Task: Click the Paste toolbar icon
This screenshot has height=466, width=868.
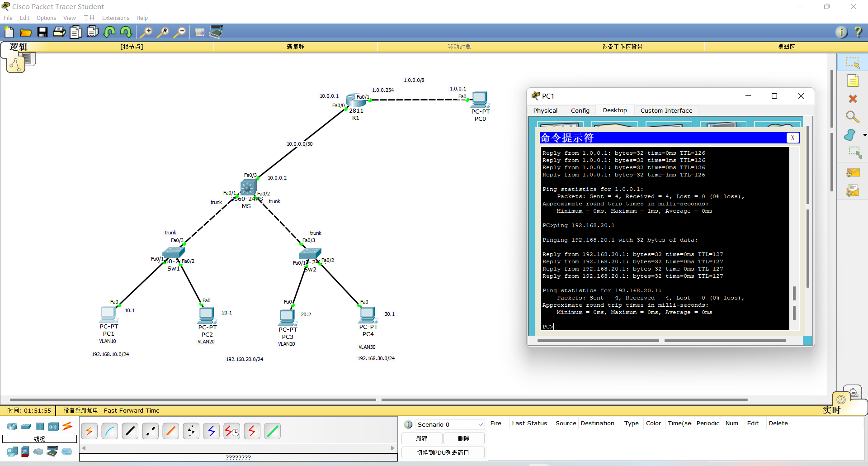Action: tap(93, 32)
